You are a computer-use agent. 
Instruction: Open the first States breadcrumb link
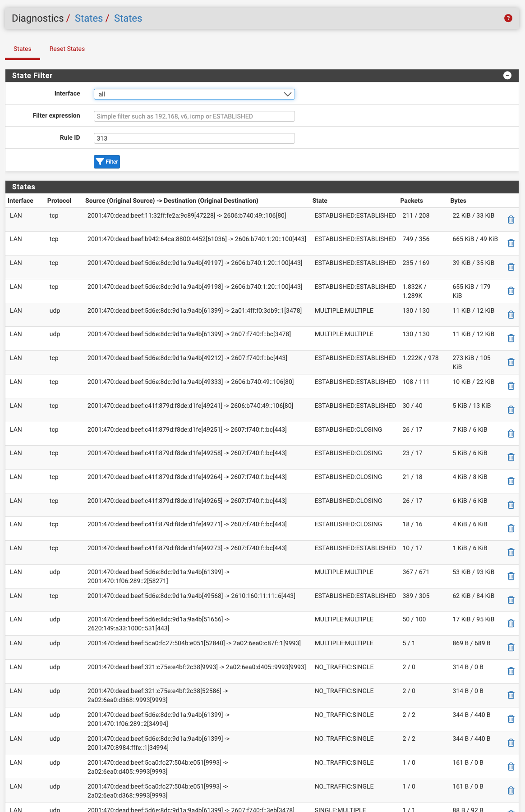click(x=88, y=18)
